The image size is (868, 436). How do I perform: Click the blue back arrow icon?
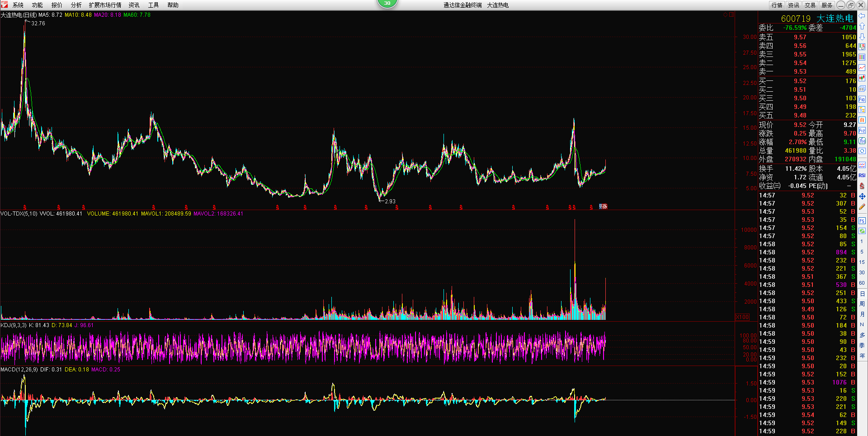coord(862,16)
